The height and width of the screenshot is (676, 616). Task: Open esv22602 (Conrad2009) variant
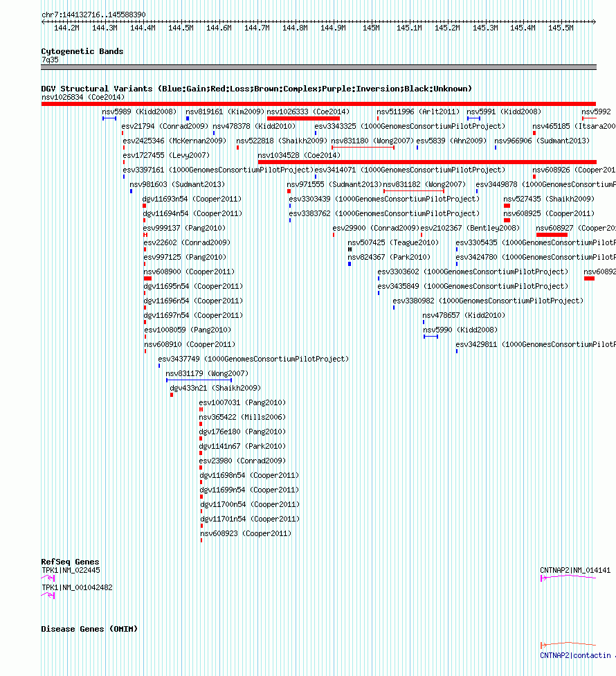pos(187,242)
